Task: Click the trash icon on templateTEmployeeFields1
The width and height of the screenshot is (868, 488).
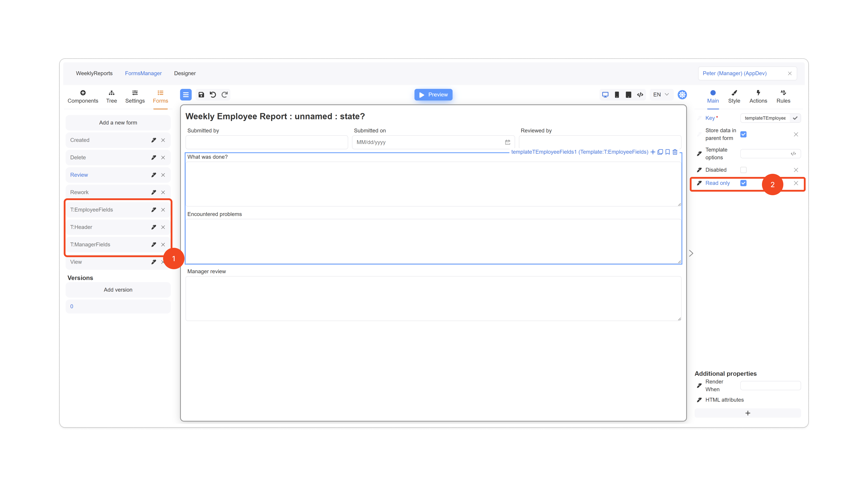Action: (x=675, y=152)
